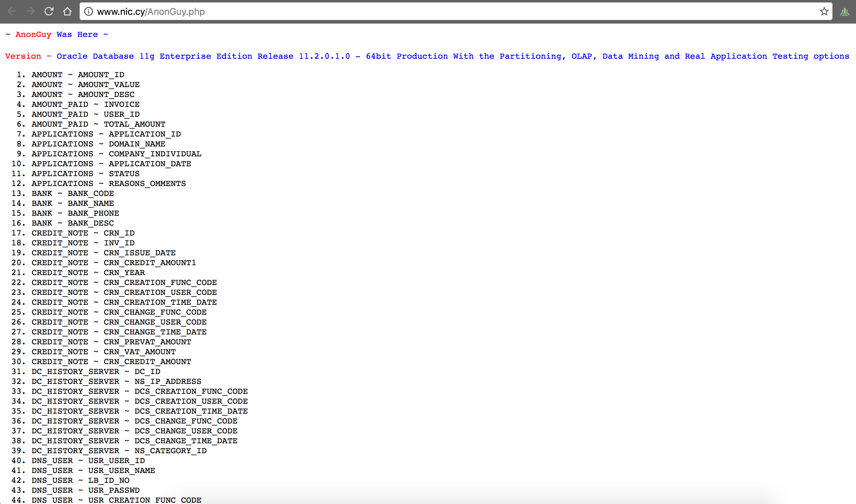Click the 'CREDIT_NOTE ~ CRN_PREVAT_AMOUNT' row
The height and width of the screenshot is (504, 856).
112,342
